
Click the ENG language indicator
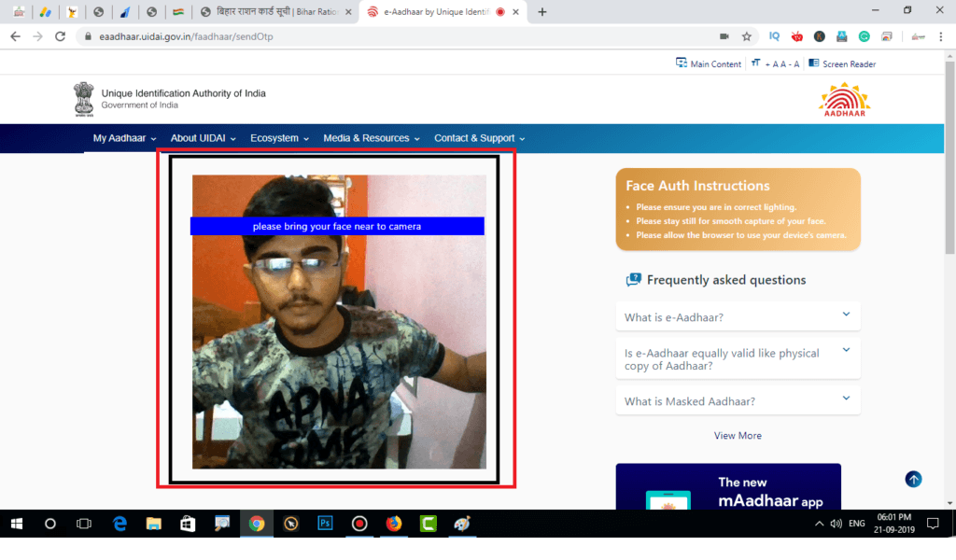coord(857,524)
